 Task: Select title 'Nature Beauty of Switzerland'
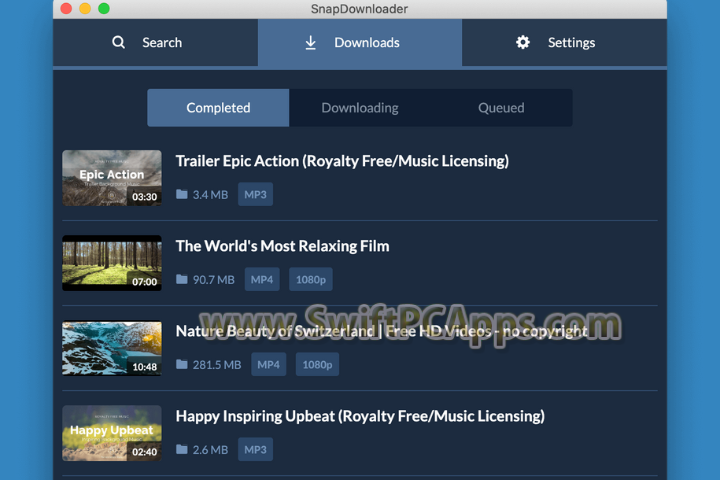pyautogui.click(x=276, y=331)
